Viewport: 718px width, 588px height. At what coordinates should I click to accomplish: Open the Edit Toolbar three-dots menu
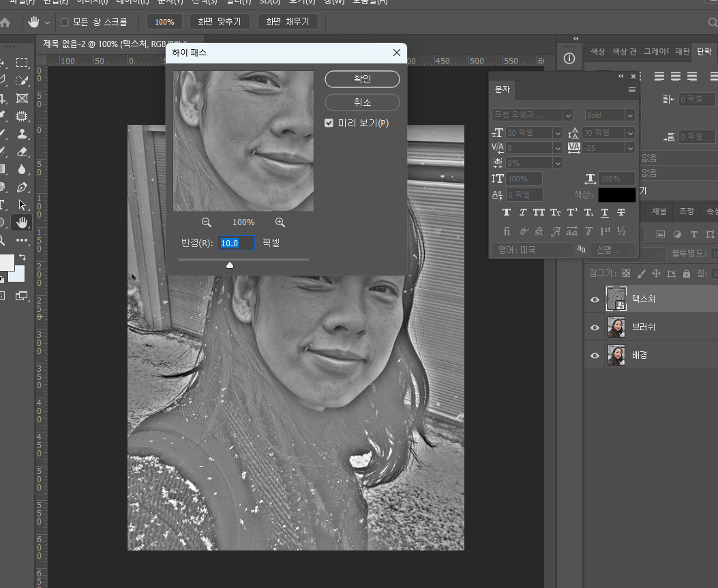click(22, 240)
